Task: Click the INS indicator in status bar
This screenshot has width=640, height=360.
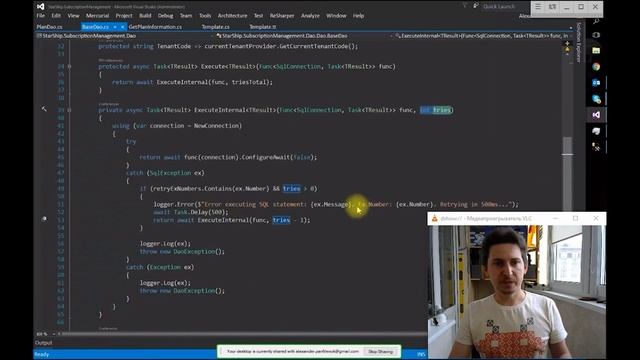Action: tap(421, 354)
